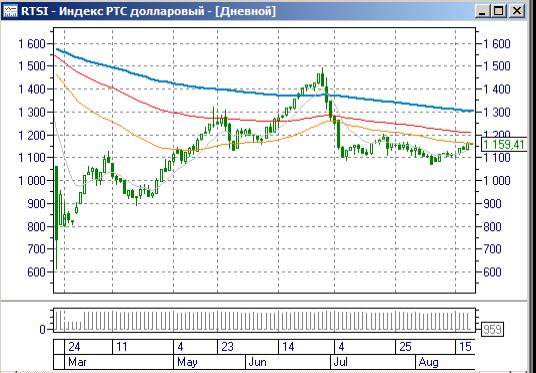Click the RTSI chart window icon in the title bar

tap(10, 11)
